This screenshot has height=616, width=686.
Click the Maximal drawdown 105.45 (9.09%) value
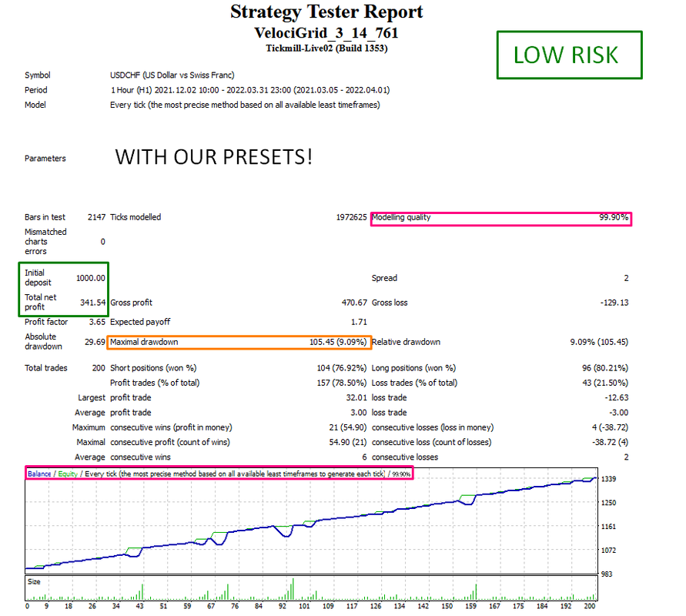338,342
